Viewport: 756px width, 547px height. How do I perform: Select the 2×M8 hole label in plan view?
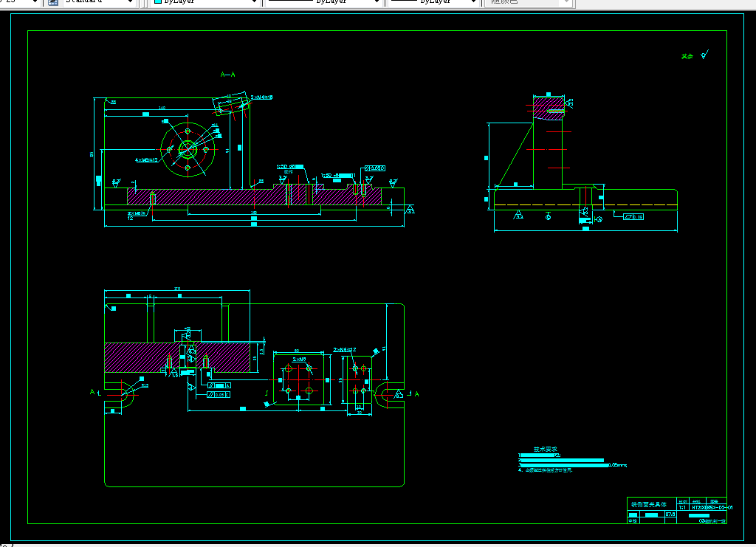(299, 359)
